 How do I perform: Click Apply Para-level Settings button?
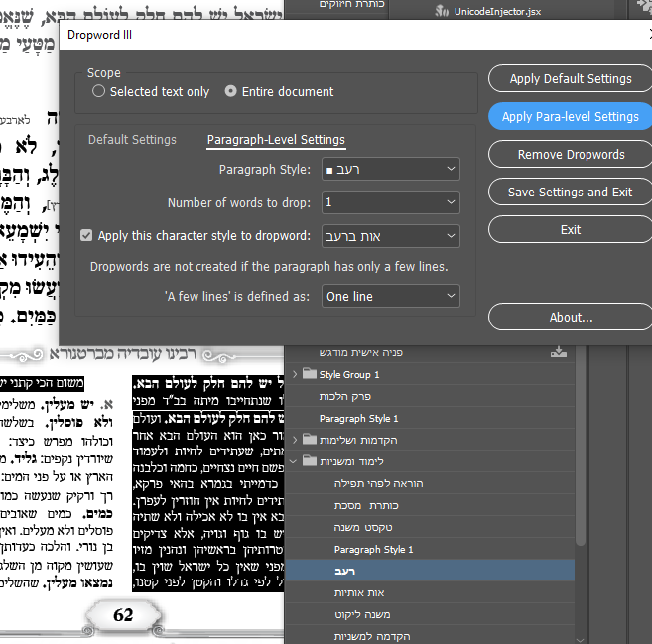(x=570, y=116)
